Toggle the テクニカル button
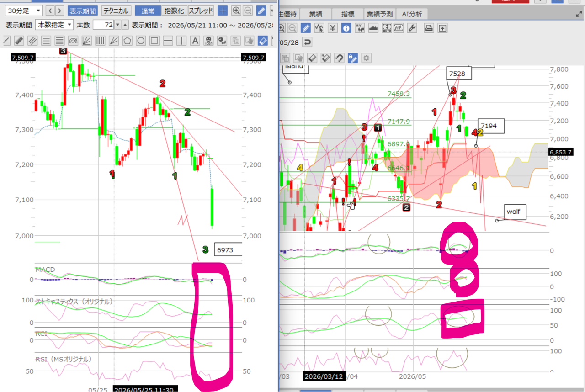This screenshot has width=585, height=392. (116, 11)
